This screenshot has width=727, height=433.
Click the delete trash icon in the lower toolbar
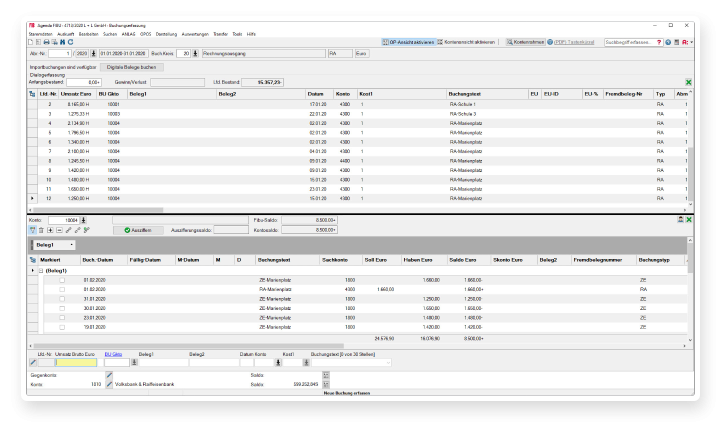coord(41,230)
